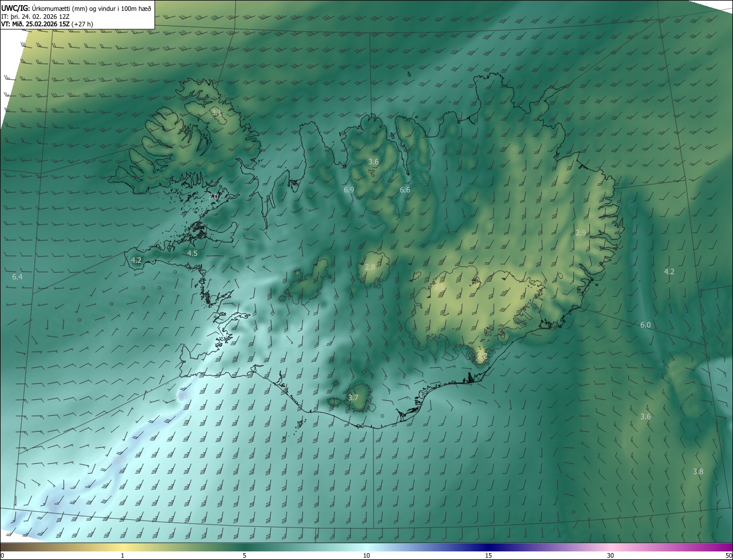Click the 15 tick on the color scale
Image resolution: width=733 pixels, height=560 pixels.
click(488, 555)
